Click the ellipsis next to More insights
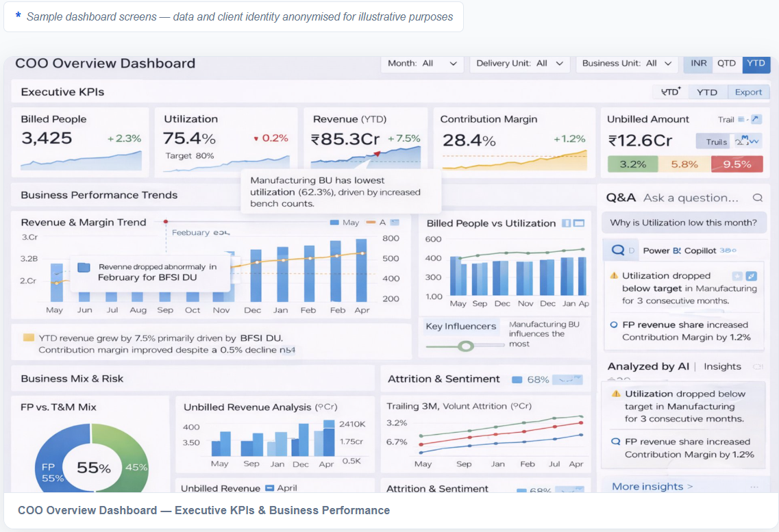Image resolution: width=779 pixels, height=532 pixels. click(x=754, y=487)
